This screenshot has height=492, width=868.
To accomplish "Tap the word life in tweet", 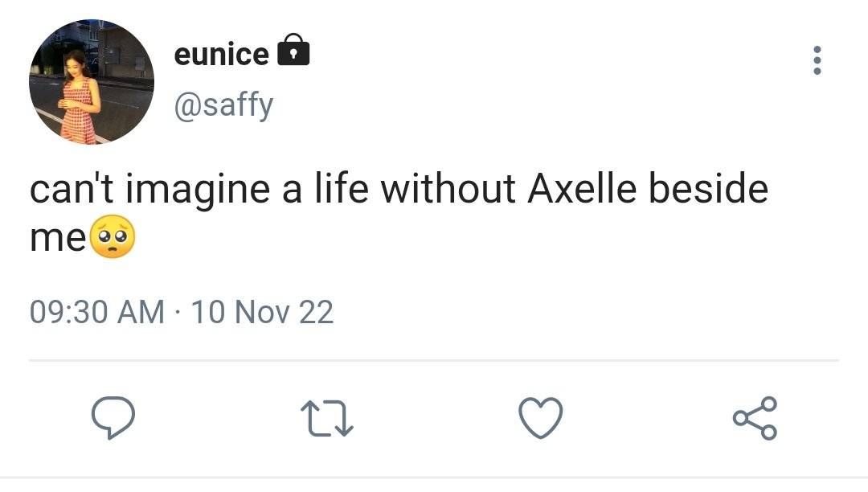I will 342,188.
